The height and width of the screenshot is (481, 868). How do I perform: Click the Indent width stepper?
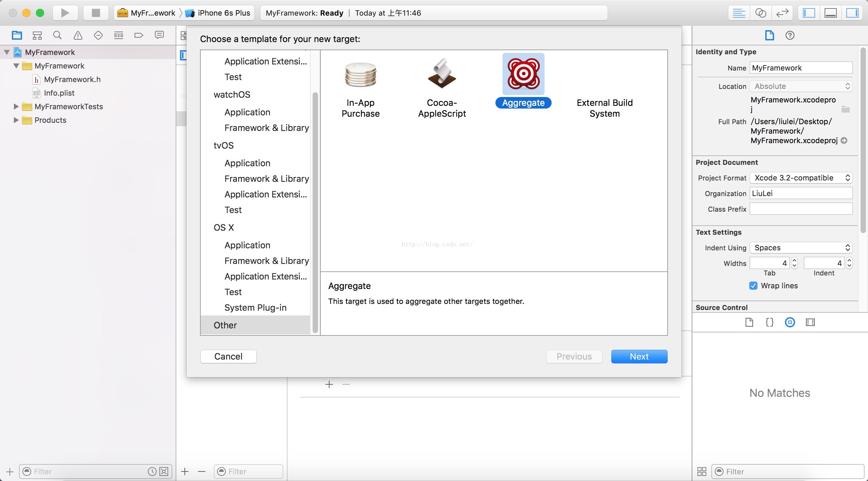pyautogui.click(x=849, y=263)
